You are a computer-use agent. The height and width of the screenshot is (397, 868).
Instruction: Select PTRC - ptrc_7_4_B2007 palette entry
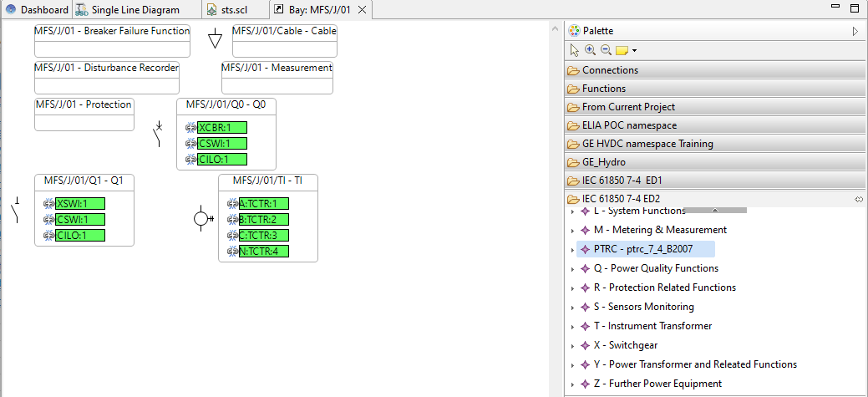pos(643,249)
